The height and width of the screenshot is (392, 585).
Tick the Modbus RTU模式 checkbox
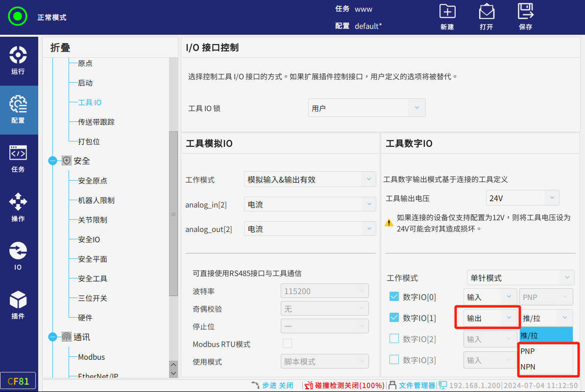click(x=287, y=344)
